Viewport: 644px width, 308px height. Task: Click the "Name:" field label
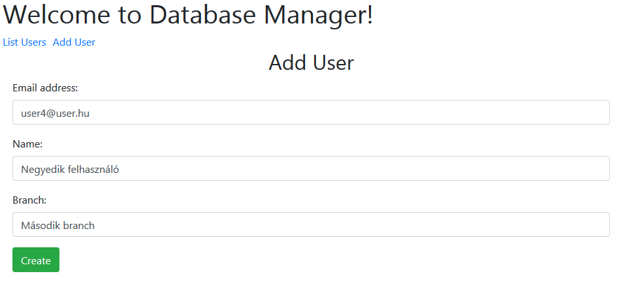[x=27, y=144]
